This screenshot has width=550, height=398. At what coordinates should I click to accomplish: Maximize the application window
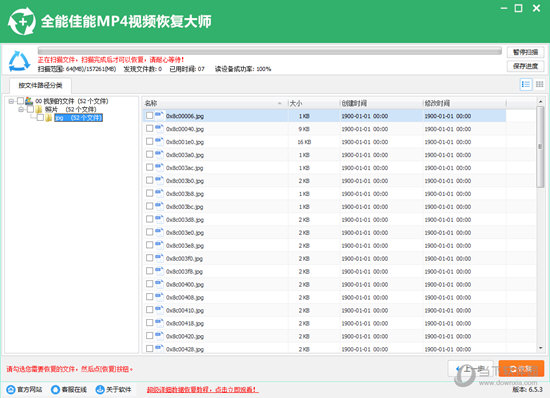[x=518, y=8]
